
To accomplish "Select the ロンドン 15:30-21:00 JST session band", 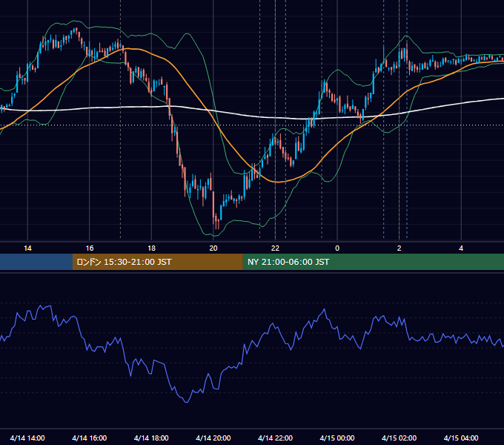I will click(157, 262).
